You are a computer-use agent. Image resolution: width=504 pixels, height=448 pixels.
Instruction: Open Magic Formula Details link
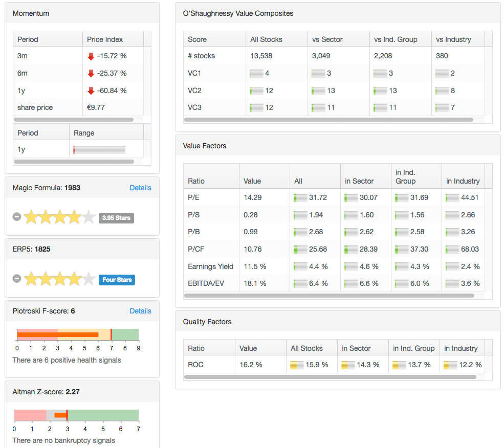coord(140,188)
